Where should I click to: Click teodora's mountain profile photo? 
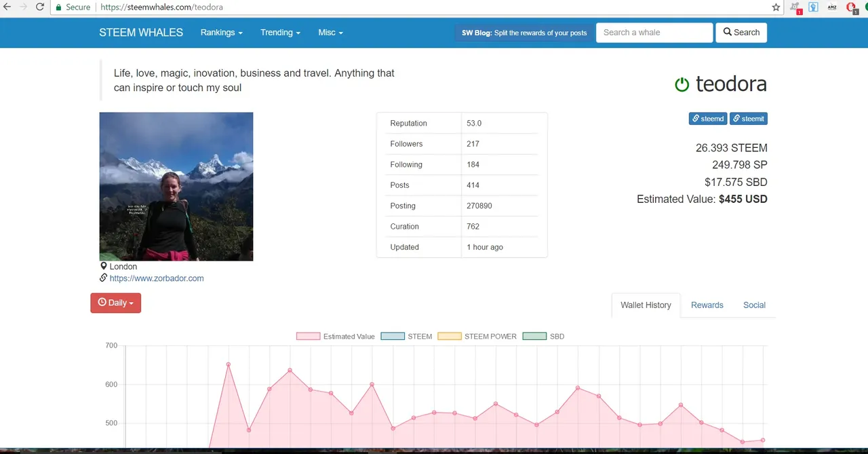[176, 187]
